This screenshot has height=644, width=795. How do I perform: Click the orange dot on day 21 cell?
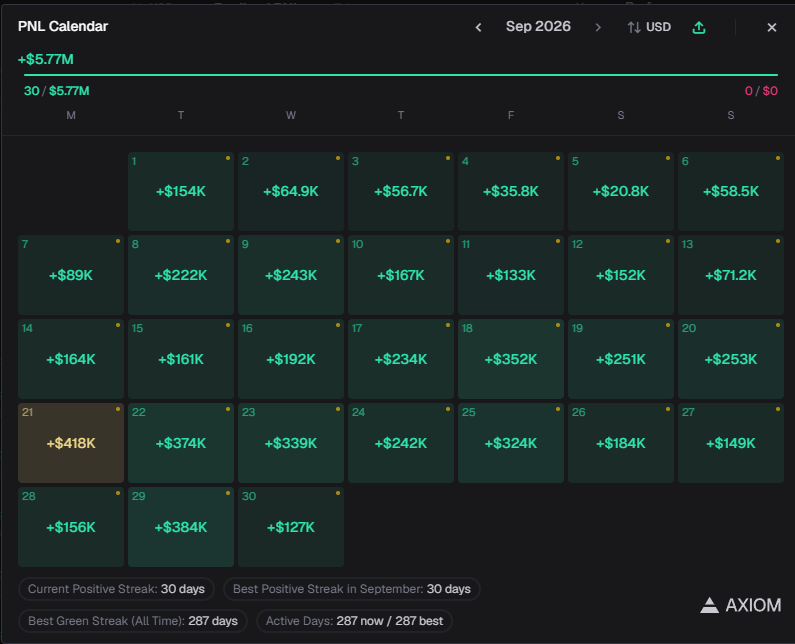pos(118,409)
